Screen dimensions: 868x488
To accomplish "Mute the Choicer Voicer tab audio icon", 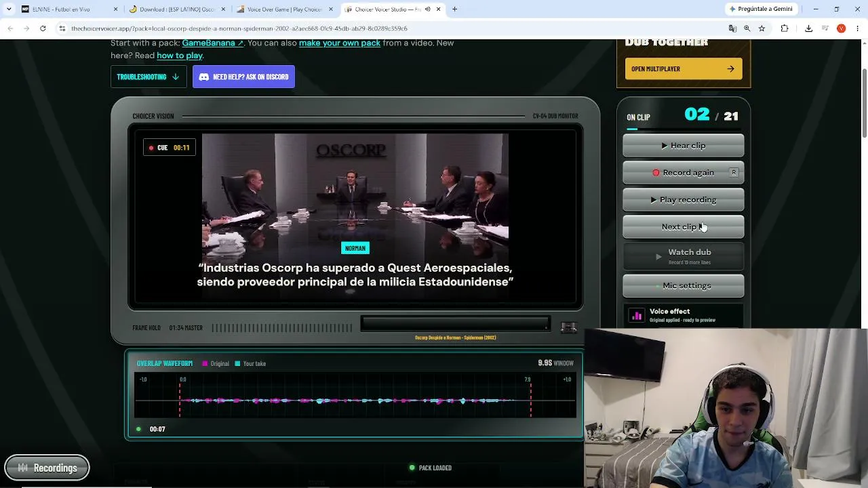I will [427, 9].
